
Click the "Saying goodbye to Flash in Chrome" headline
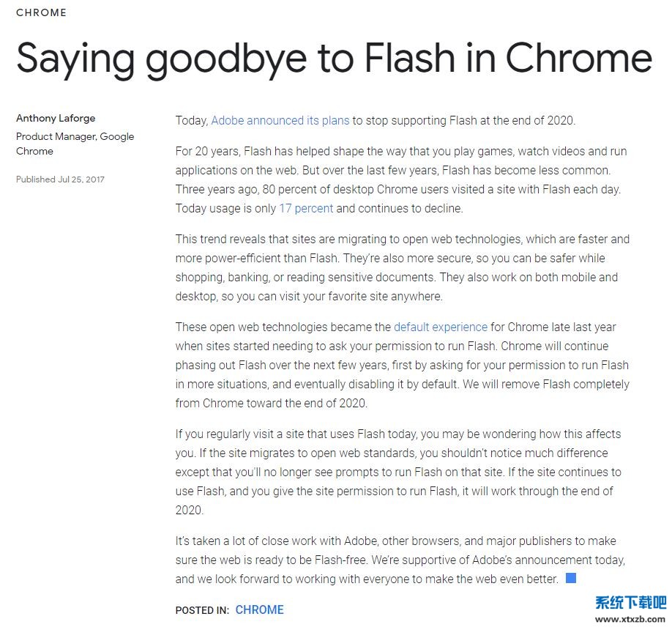[x=334, y=57]
